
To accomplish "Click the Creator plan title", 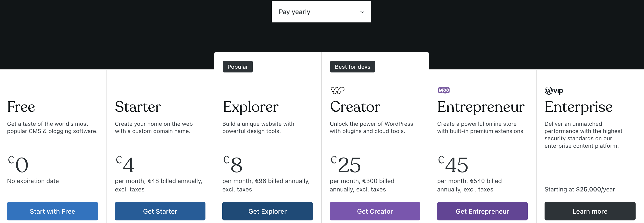I will [355, 107].
